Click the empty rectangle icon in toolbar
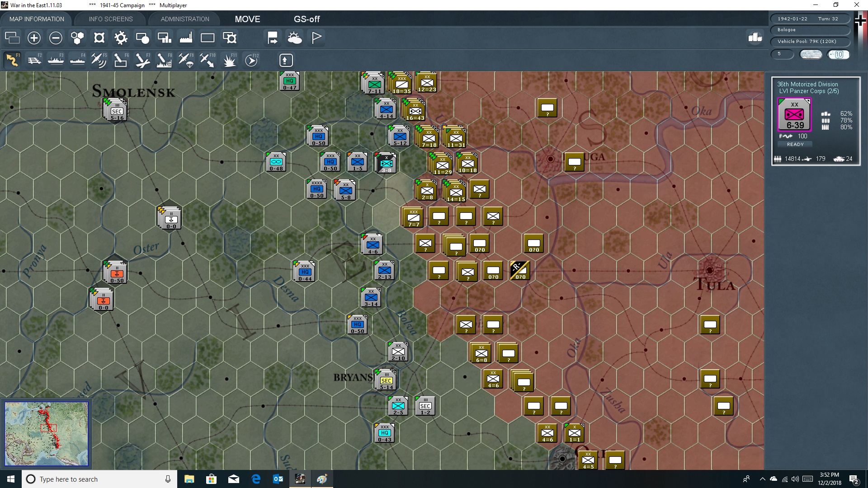This screenshot has height=488, width=868. click(208, 38)
